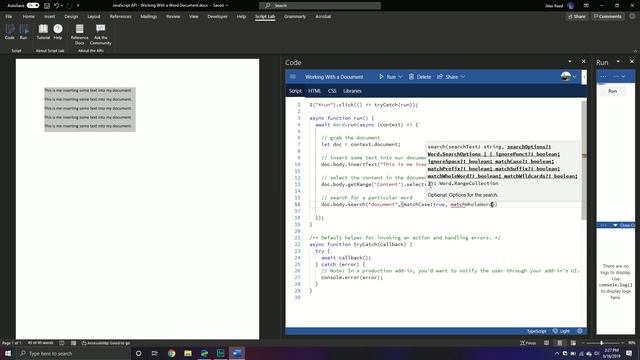Switch to the CSS tab
This screenshot has width=640, height=360.
(x=332, y=91)
